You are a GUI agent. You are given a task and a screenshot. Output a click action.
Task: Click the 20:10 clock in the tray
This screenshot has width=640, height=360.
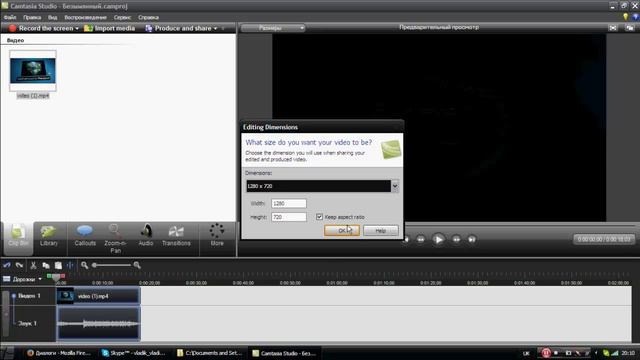628,353
